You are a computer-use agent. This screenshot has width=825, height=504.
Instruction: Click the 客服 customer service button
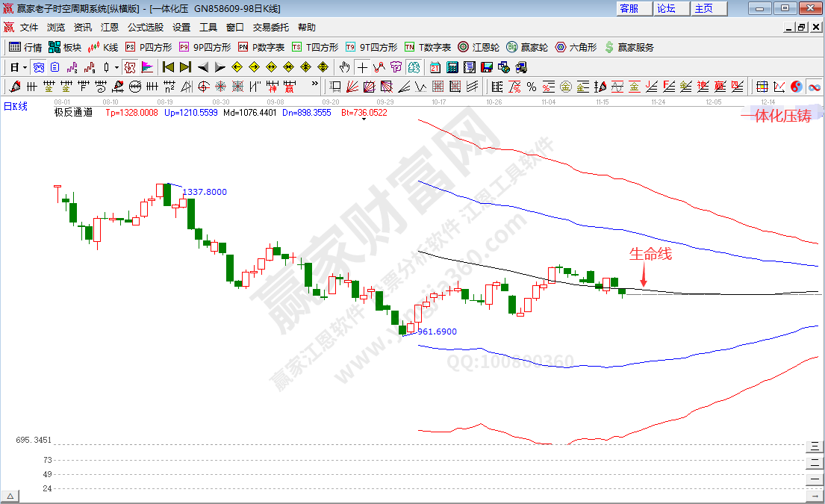[629, 8]
